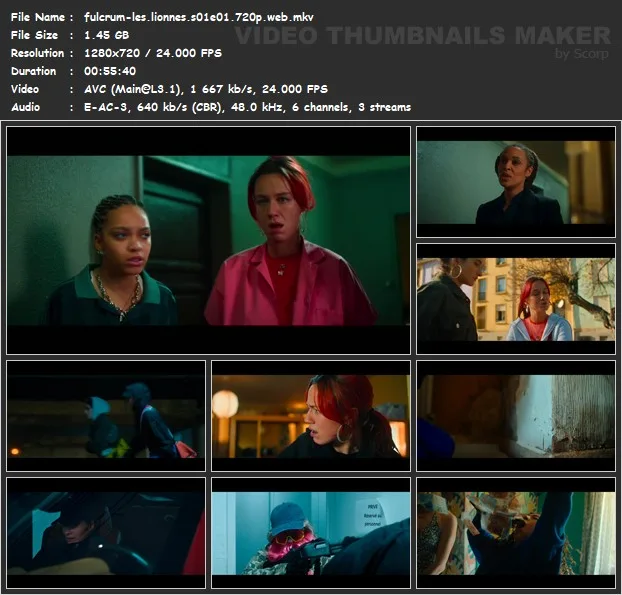Screen dimensions: 622x595
Task: Select the thumbnail of woman in dark jacket
Action: pos(516,182)
